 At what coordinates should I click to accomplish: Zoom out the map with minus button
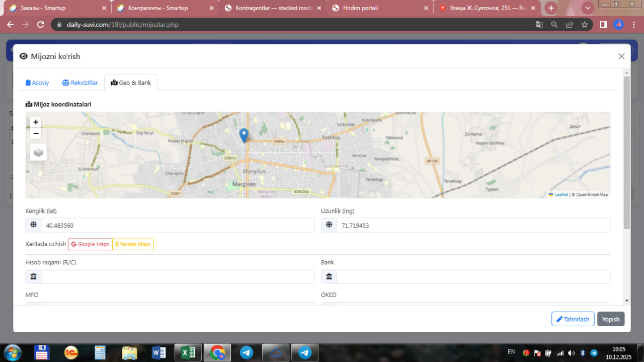pyautogui.click(x=36, y=133)
